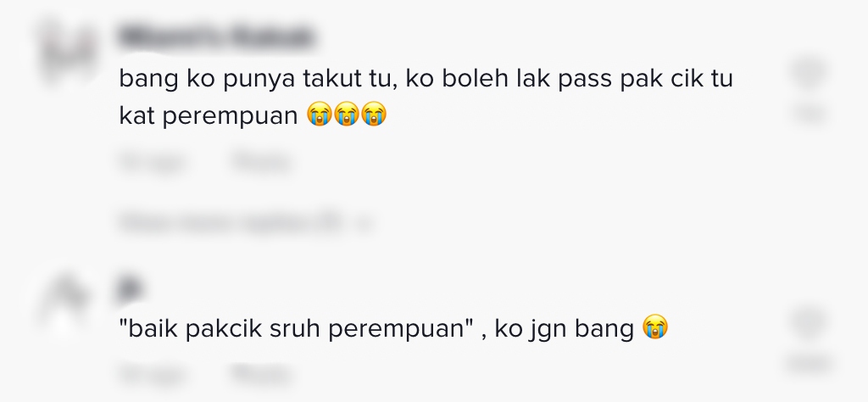Click the timestamp under the first comment
This screenshot has height=402, width=868.
pos(154,163)
